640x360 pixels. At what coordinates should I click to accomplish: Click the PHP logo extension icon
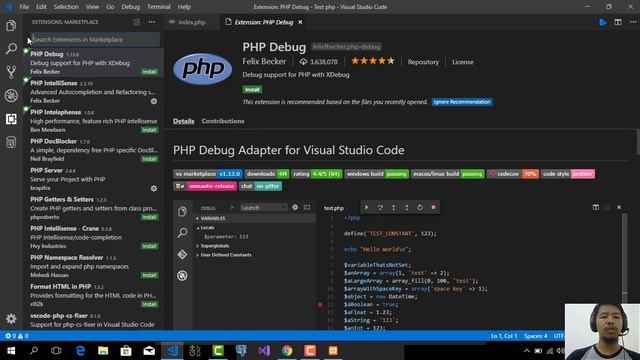[203, 69]
